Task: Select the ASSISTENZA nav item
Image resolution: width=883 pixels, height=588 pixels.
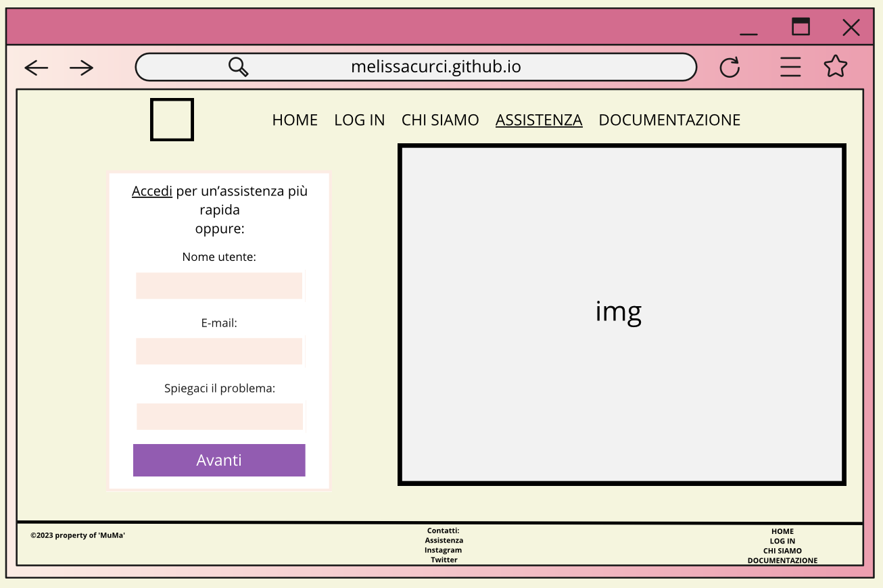Action: point(539,120)
